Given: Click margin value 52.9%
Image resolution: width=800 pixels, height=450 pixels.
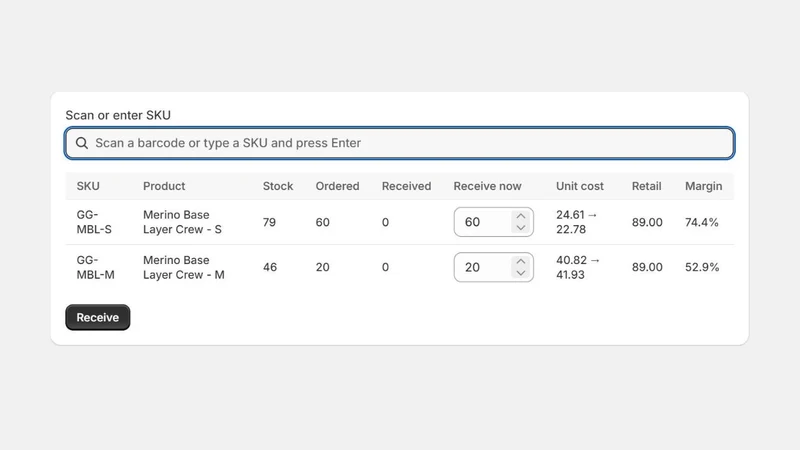Looking at the screenshot, I should tap(702, 267).
